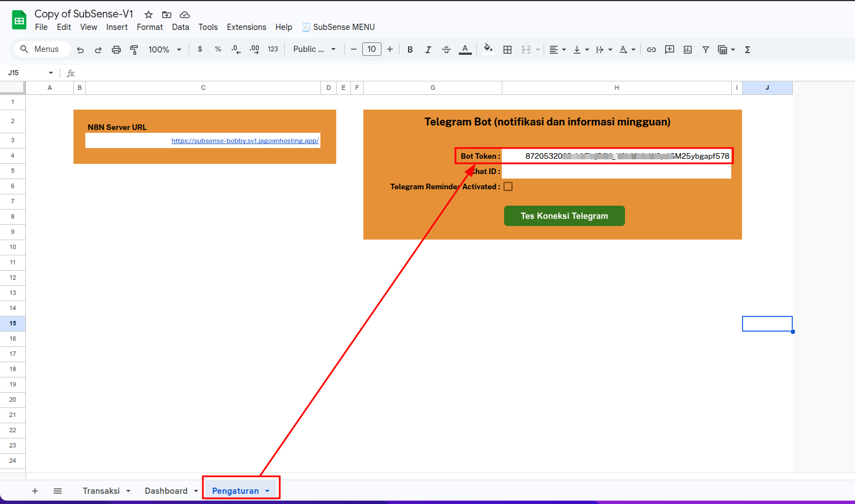Open the Borders tool
Screen dimensions: 855x504
click(507, 50)
